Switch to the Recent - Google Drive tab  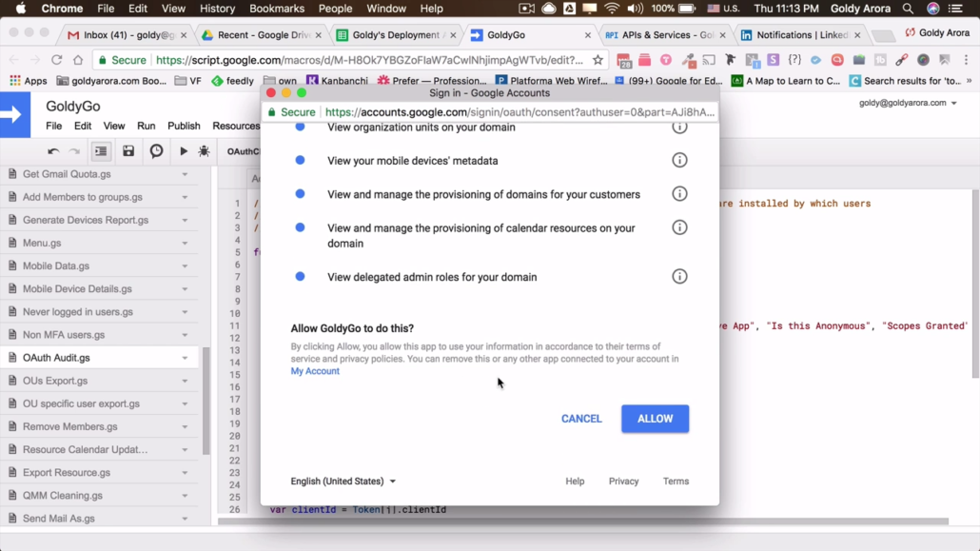point(262,35)
